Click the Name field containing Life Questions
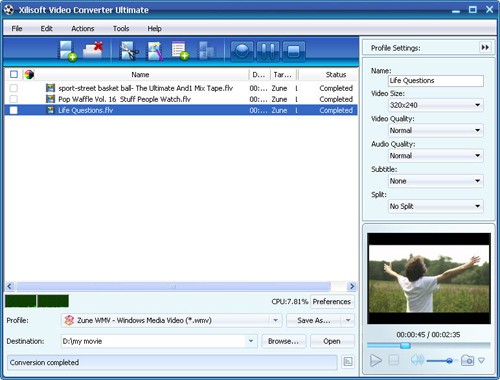The width and height of the screenshot is (500, 380). tap(436, 80)
